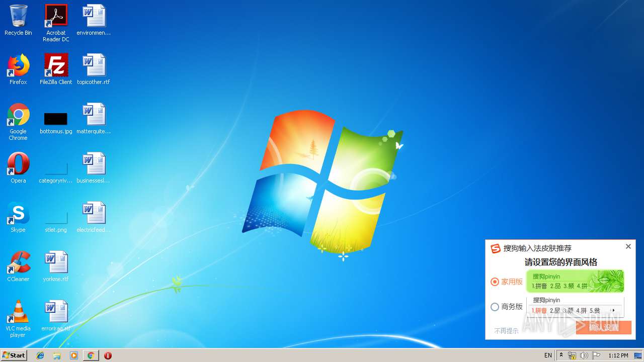Click the 不再提示 link

click(506, 331)
